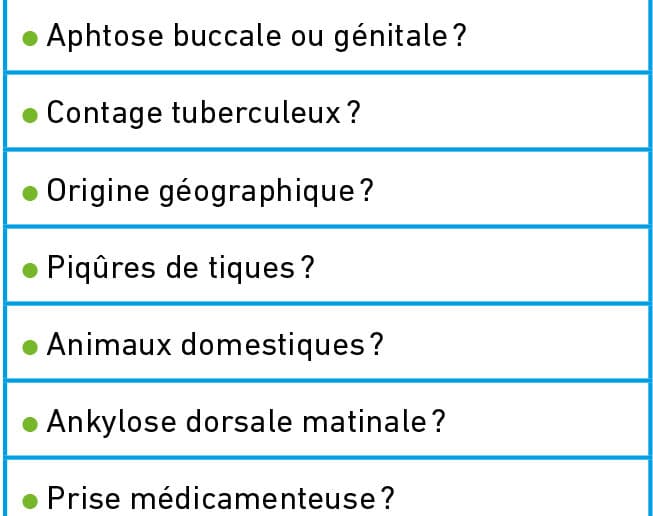The image size is (653, 516).
Task: Select the text 'Origine géographique?'
Action: [x=210, y=191]
